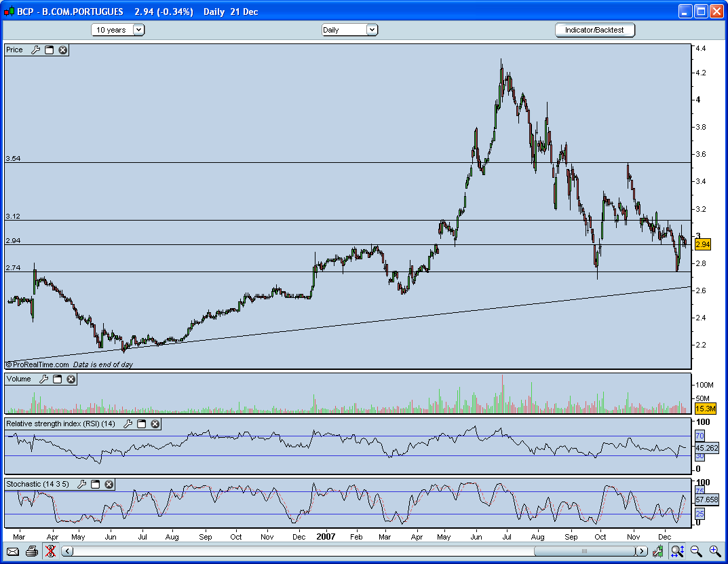Click the horizontal time scrollbar thumb
Viewport: 728px width, 564px height.
pos(585,552)
